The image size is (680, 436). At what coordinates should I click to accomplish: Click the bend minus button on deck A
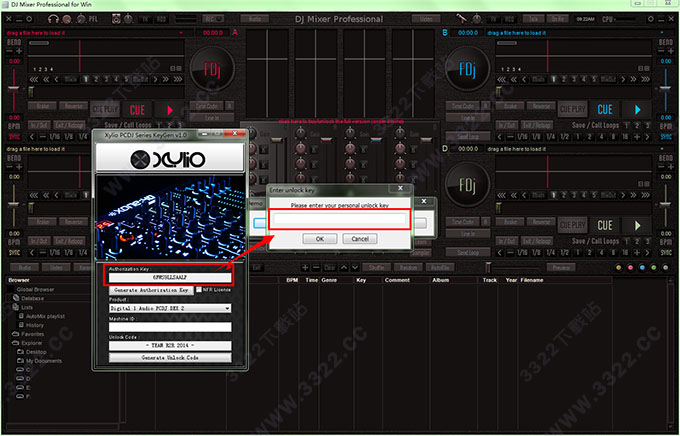coord(10,51)
